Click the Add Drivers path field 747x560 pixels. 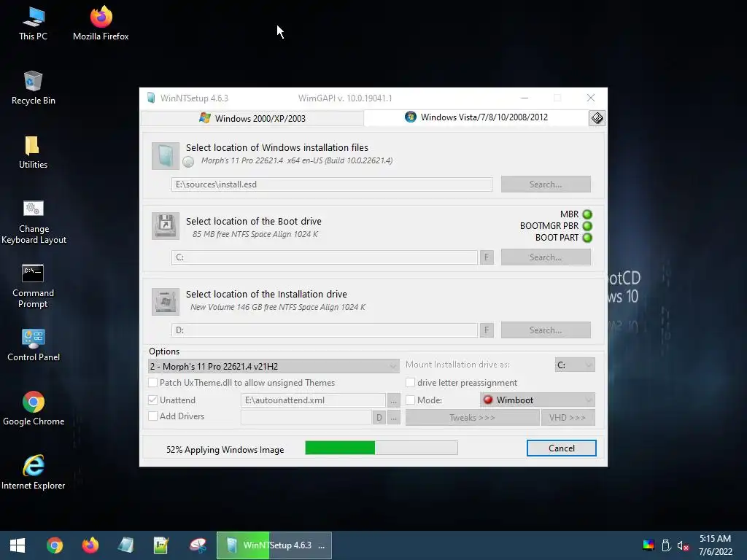(x=306, y=418)
